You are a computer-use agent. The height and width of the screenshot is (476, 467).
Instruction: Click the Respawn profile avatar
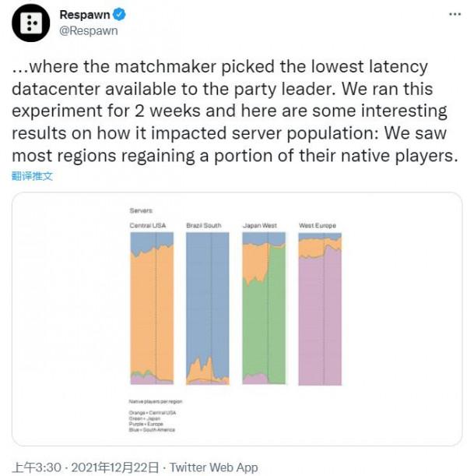click(x=30, y=23)
